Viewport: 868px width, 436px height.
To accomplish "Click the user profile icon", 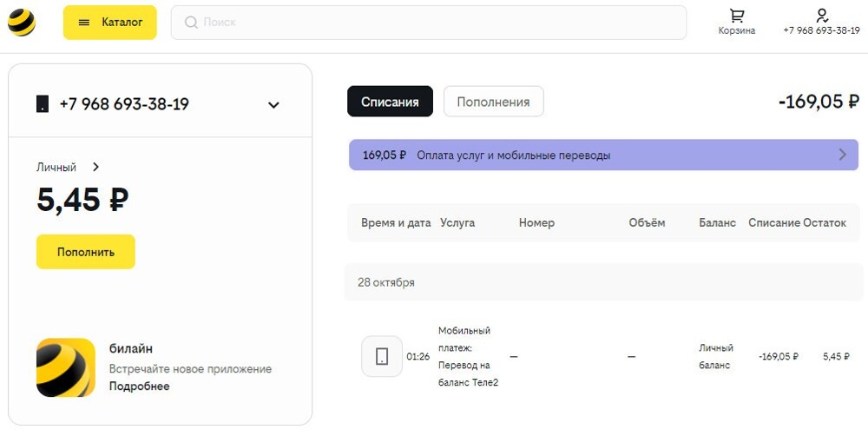I will coord(822,15).
